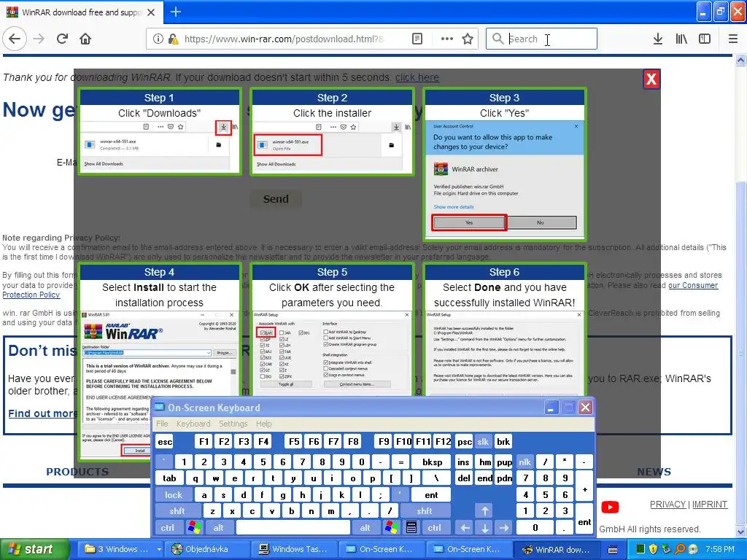Reload the page with the refresh icon
The width and height of the screenshot is (747, 560).
(x=62, y=39)
